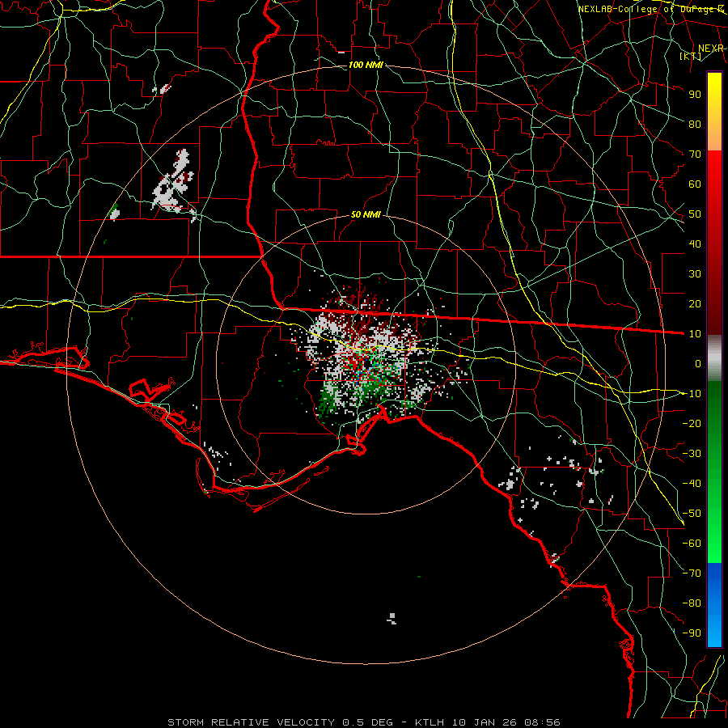Click the "10 JAN 26" date text
Screen dimensions: 728x728
[485, 722]
